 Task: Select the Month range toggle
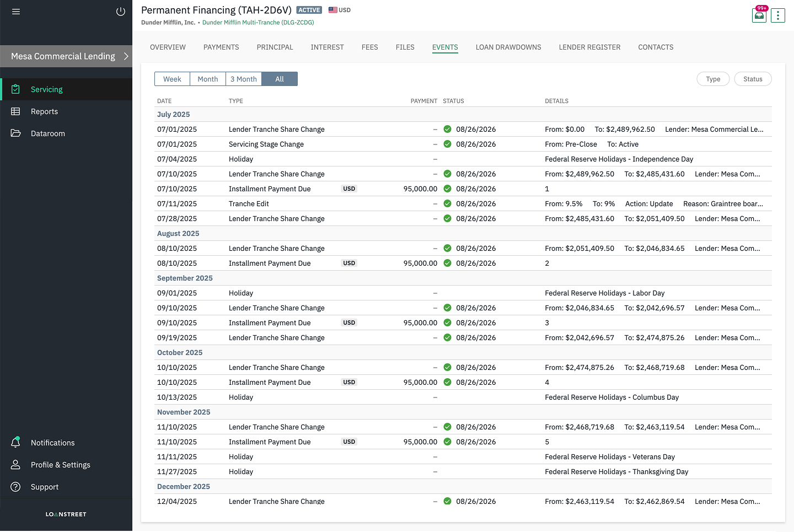pos(208,79)
